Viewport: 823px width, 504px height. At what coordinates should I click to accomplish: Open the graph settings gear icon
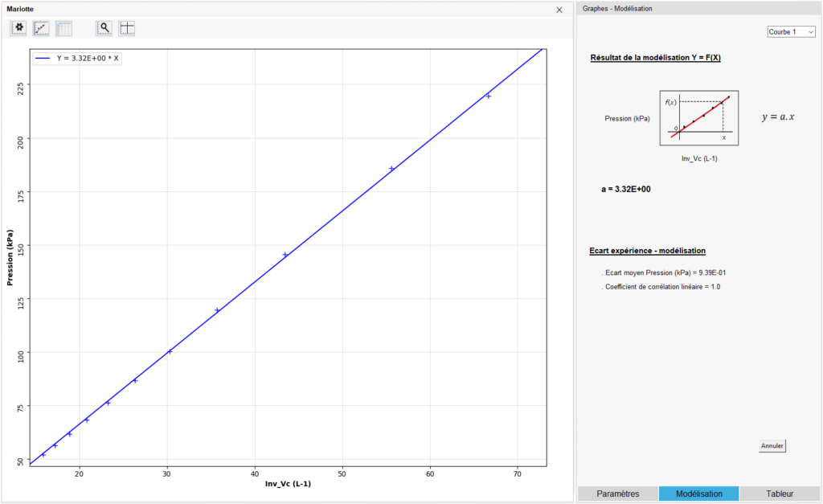(19, 28)
